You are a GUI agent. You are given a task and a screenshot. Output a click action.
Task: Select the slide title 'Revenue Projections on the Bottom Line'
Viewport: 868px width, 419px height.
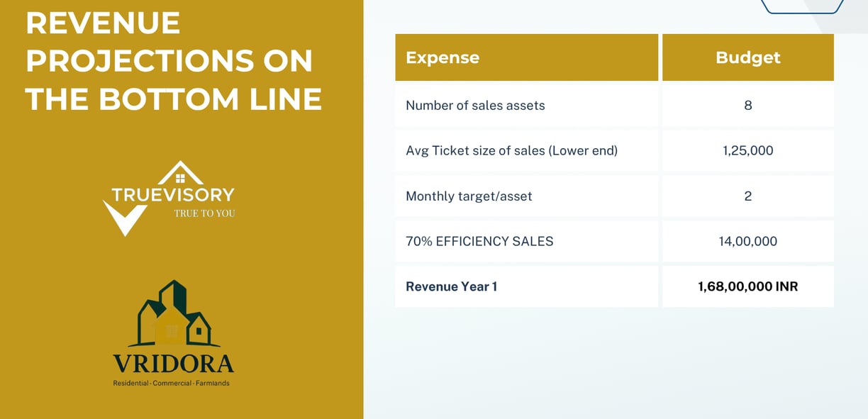(174, 61)
